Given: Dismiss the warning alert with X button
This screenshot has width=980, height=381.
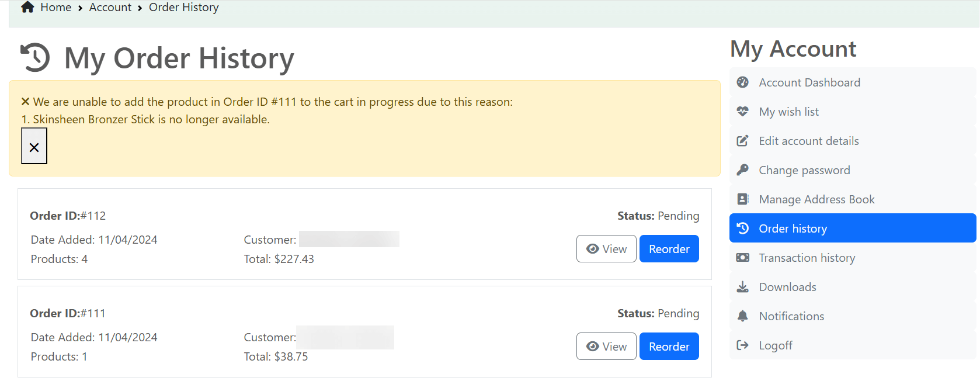Looking at the screenshot, I should tap(34, 147).
